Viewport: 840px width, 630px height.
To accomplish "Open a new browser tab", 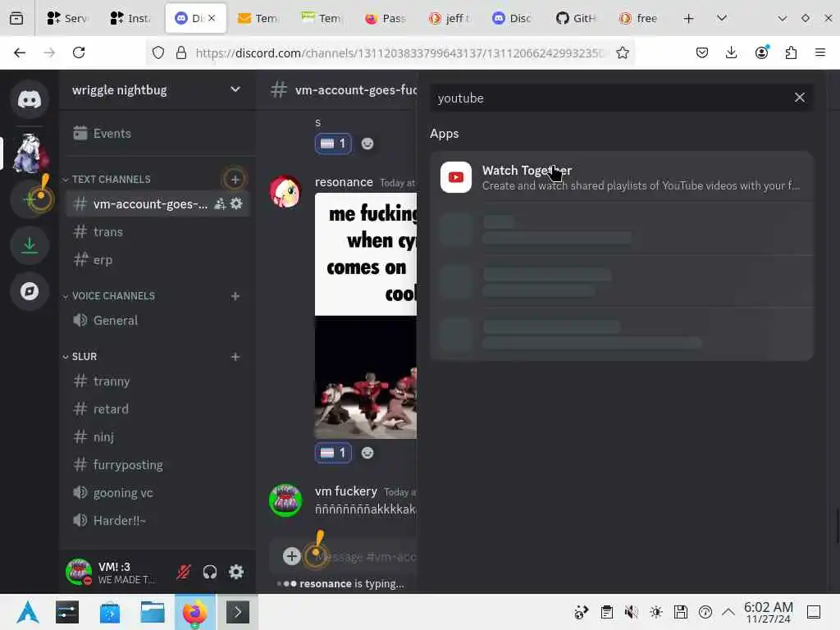I will [x=688, y=18].
